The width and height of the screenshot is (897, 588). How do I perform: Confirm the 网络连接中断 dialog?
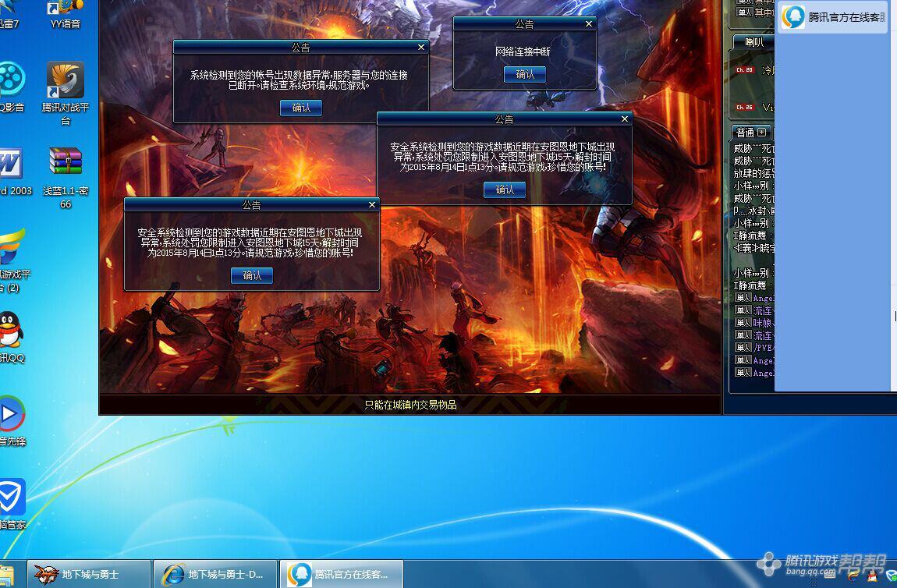[x=525, y=74]
